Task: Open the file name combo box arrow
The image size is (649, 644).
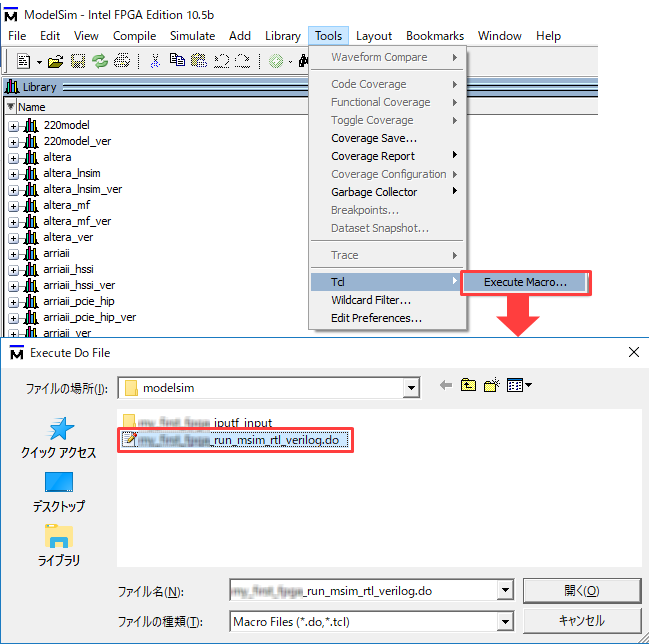Action: [505, 590]
